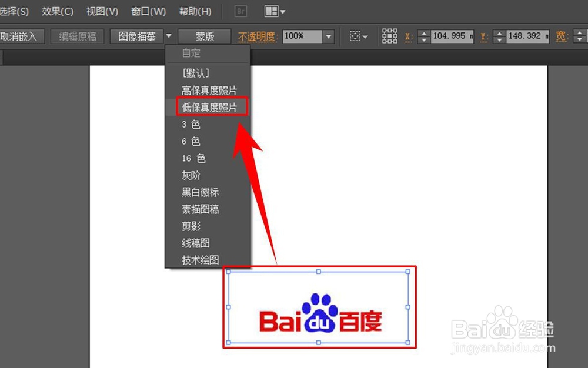
Task: Click the opacity 100% value field
Action: click(302, 36)
